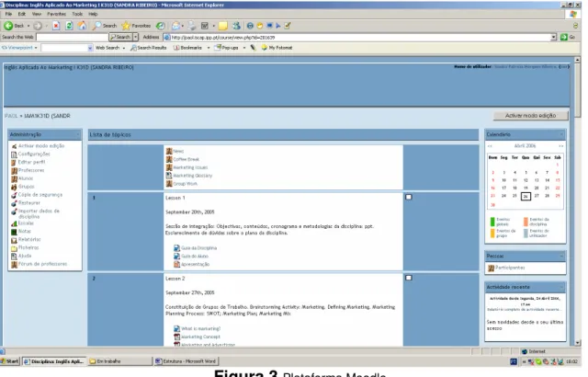Click the Activar modo edição button
588x377 pixels.
coord(530,116)
